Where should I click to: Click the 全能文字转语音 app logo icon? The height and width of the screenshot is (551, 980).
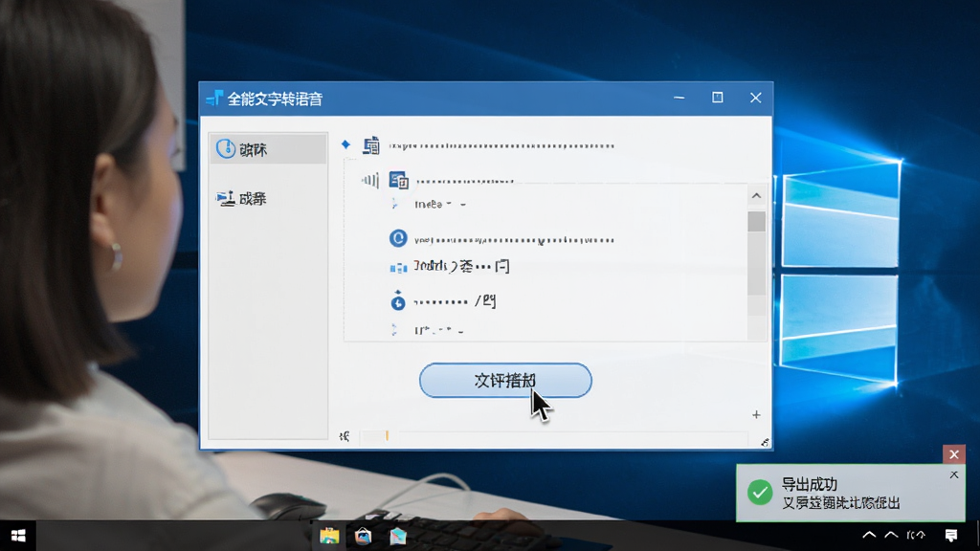[214, 99]
